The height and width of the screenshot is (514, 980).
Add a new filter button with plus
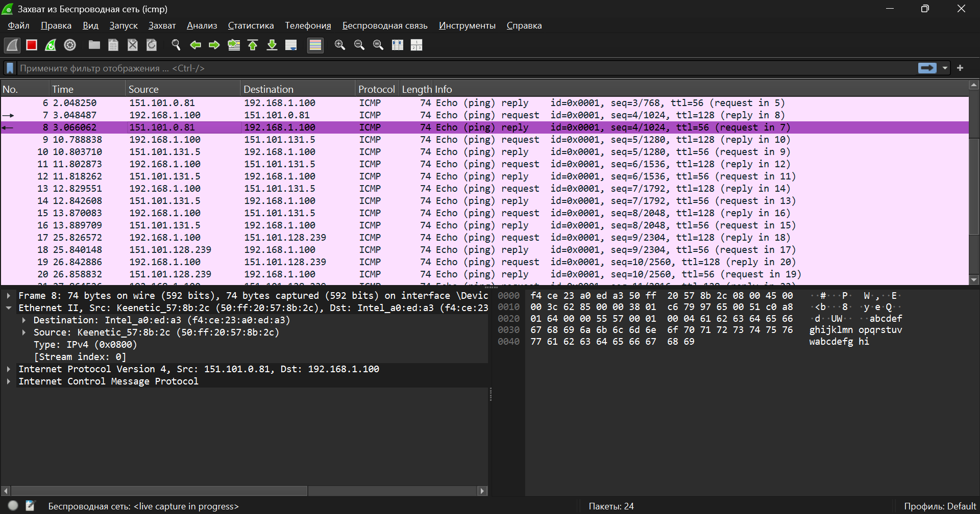coord(960,68)
